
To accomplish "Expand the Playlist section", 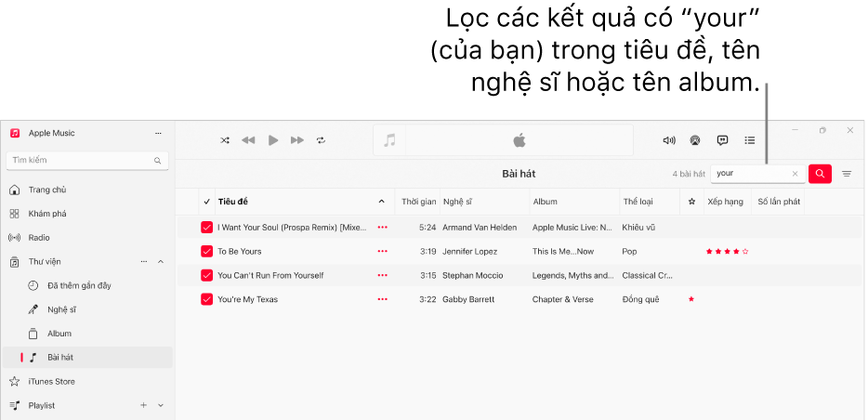I will pos(161,406).
